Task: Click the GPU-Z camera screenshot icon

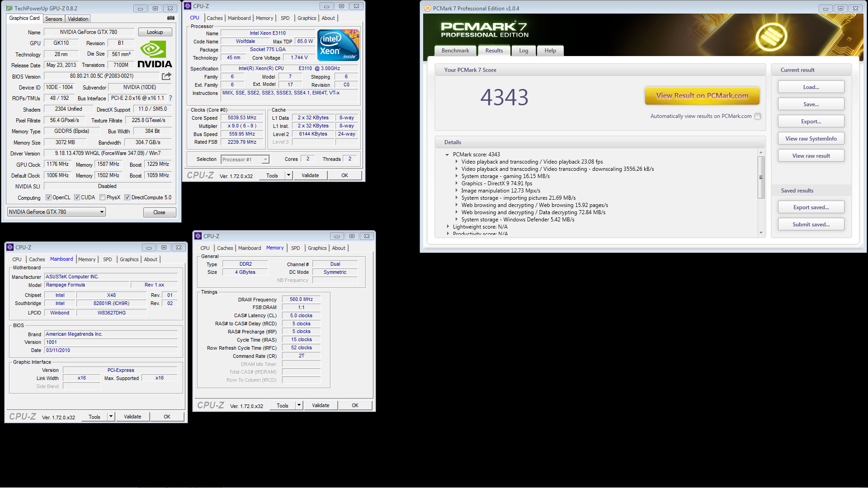Action: click(x=170, y=18)
